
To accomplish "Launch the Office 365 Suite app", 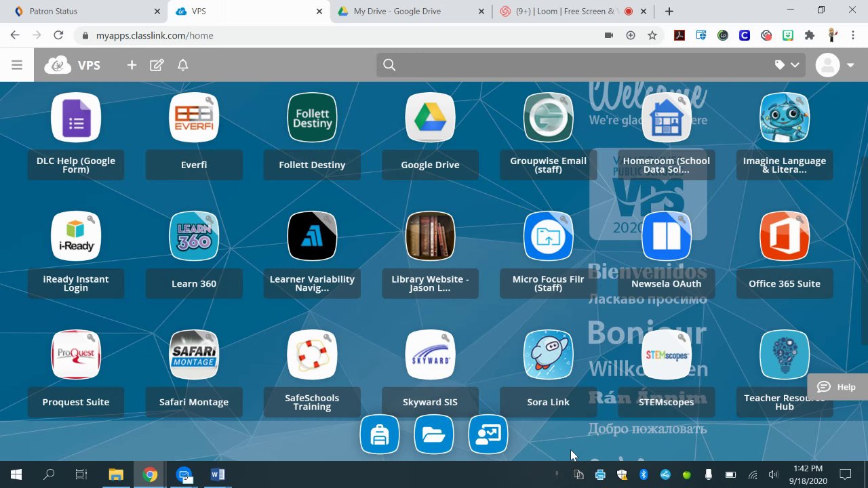I will [785, 236].
